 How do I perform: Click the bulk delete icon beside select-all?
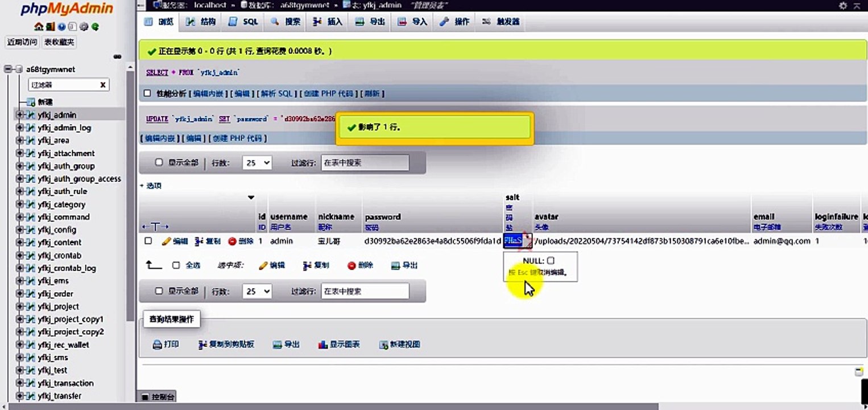point(352,265)
